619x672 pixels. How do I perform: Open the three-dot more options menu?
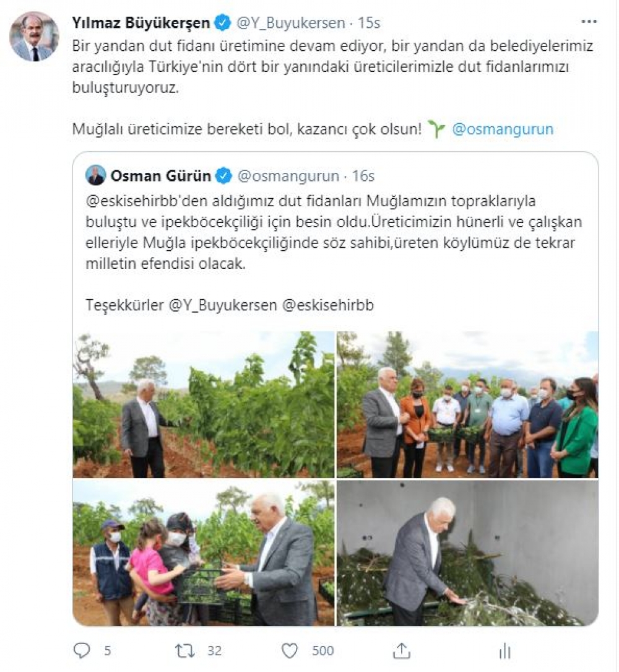(x=589, y=22)
